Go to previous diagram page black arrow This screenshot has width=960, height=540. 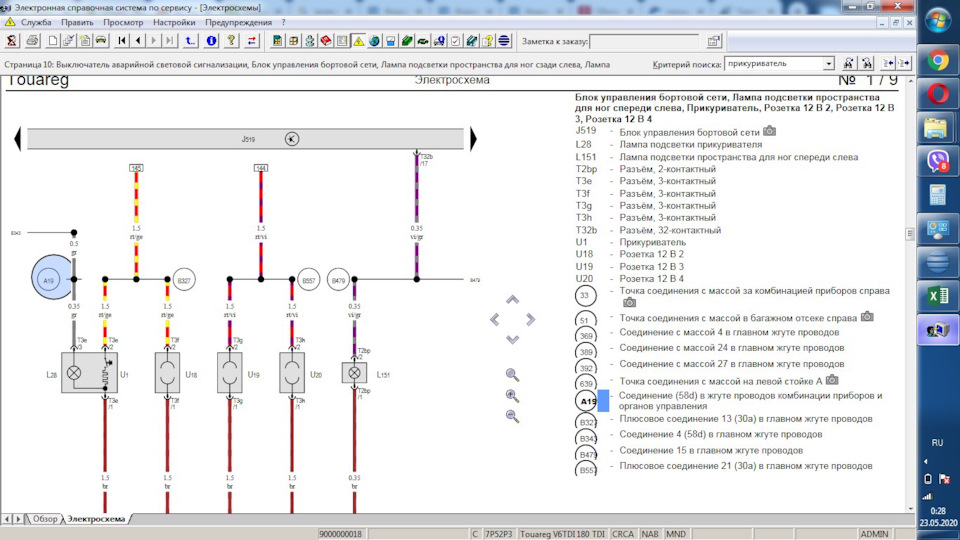[18, 139]
